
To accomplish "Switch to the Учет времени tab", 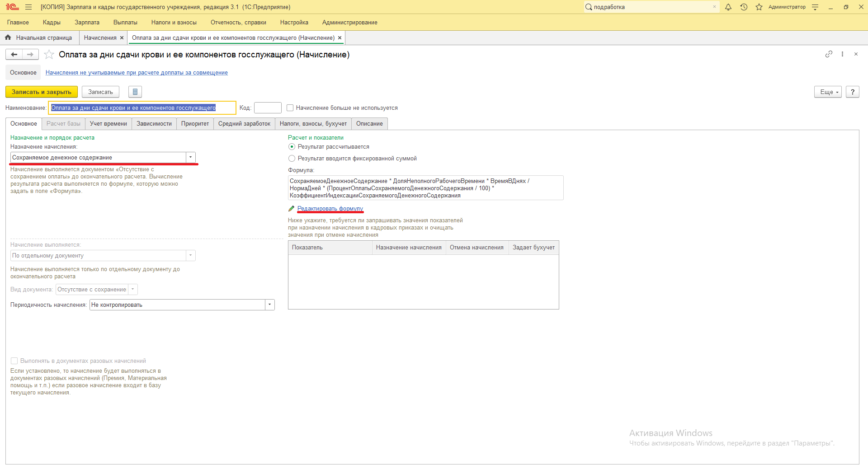I will point(108,124).
